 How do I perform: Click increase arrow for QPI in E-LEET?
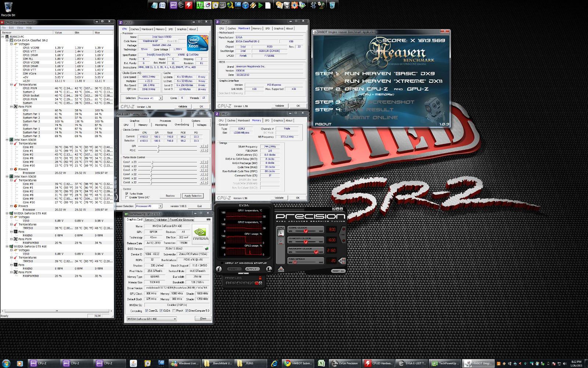(x=206, y=146)
